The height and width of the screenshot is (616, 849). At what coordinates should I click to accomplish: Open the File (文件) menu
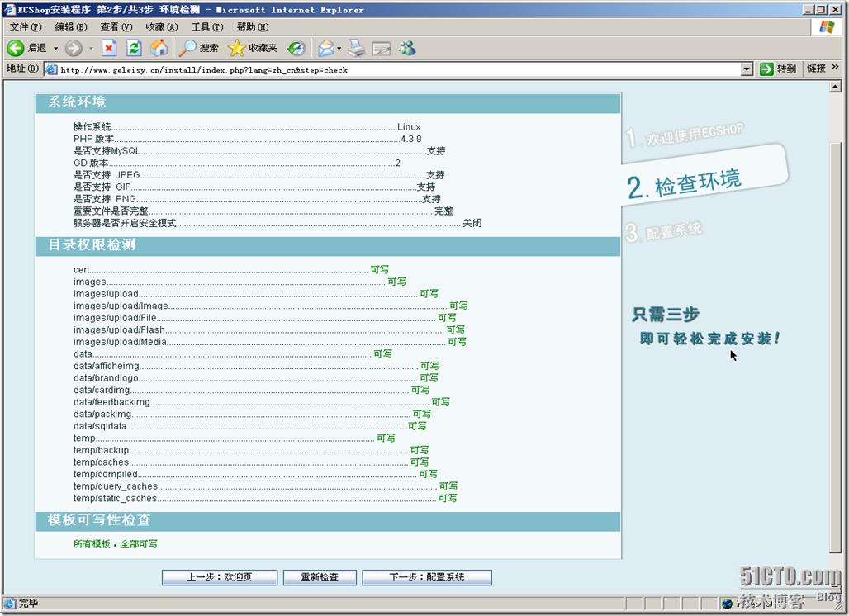click(x=26, y=26)
